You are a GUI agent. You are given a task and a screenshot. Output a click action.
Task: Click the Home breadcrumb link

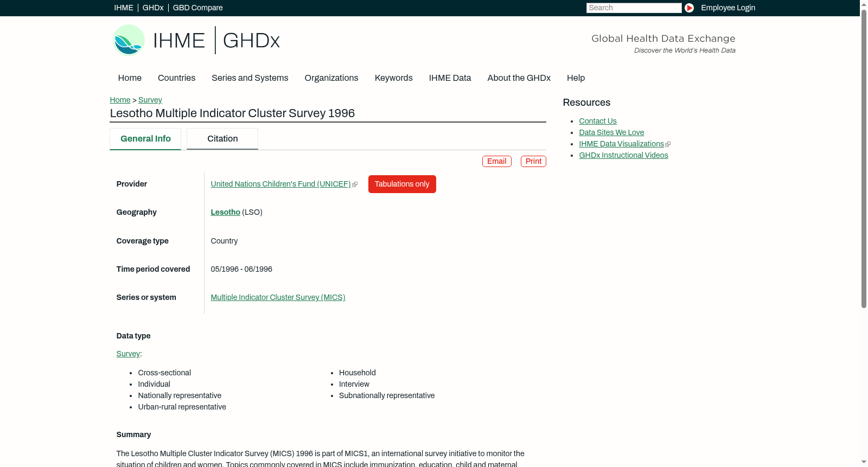tap(120, 100)
